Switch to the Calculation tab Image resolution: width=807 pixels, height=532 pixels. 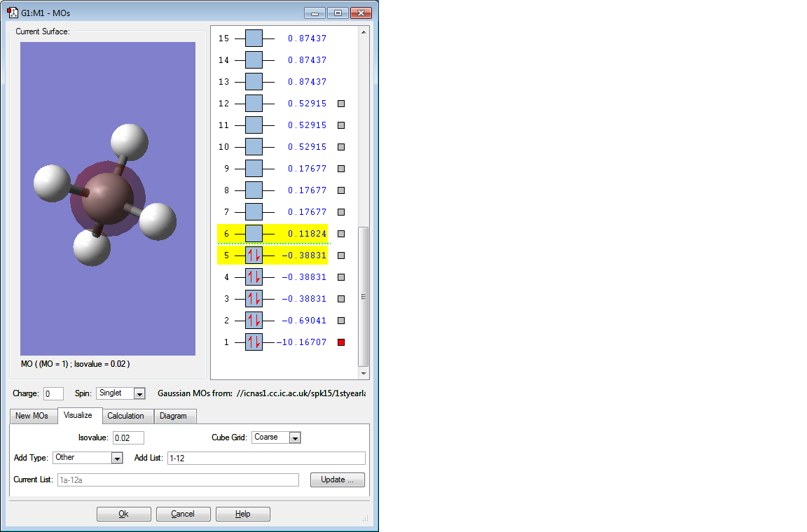(125, 416)
